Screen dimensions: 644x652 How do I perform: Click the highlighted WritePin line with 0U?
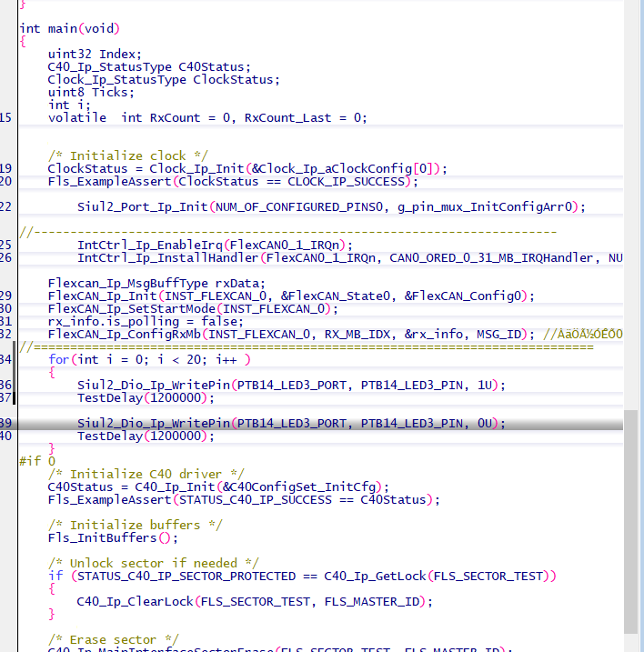tap(291, 424)
